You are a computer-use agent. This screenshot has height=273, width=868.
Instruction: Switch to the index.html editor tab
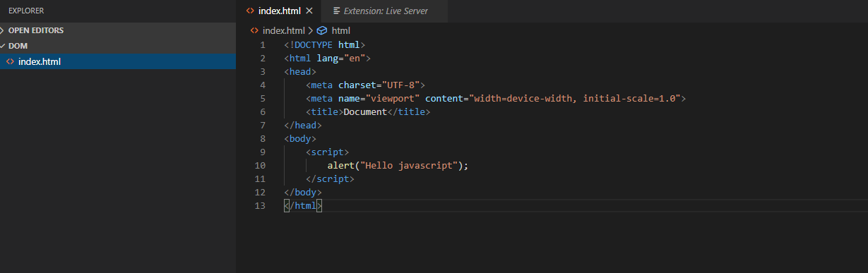coord(279,11)
